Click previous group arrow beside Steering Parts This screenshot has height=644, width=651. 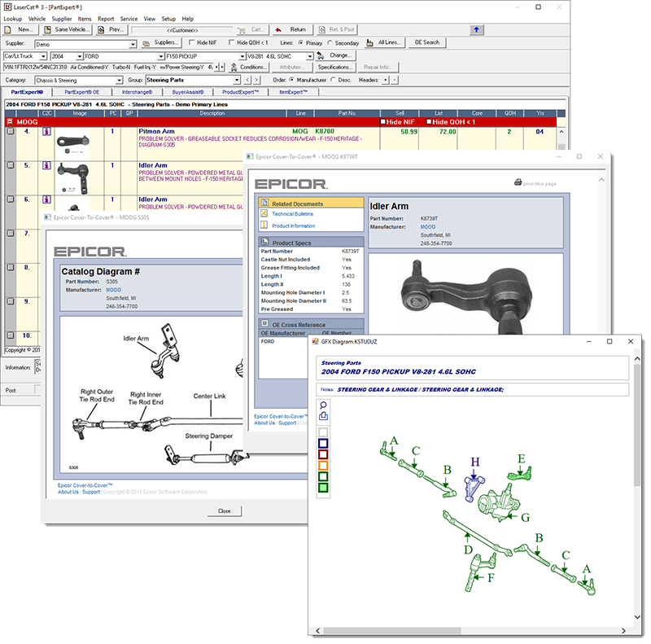tap(248, 80)
